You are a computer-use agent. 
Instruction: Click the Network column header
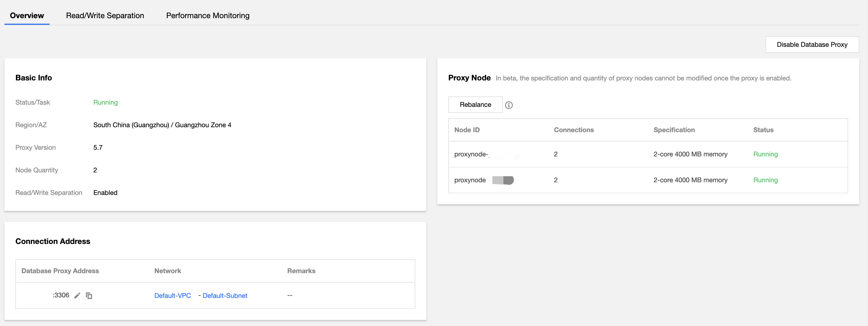pos(167,271)
